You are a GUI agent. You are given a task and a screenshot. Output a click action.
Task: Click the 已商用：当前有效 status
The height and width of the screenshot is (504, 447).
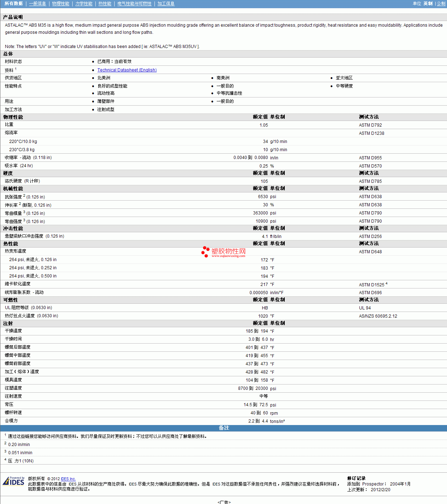pyautogui.click(x=115, y=62)
